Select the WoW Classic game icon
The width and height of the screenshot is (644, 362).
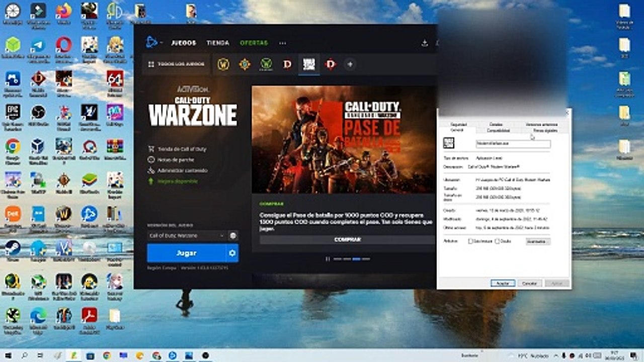266,64
